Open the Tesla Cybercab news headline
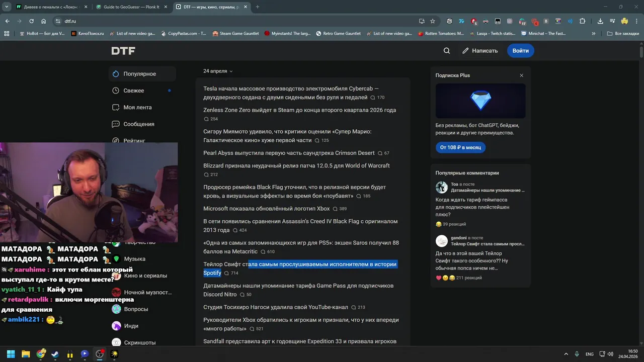 (x=291, y=93)
